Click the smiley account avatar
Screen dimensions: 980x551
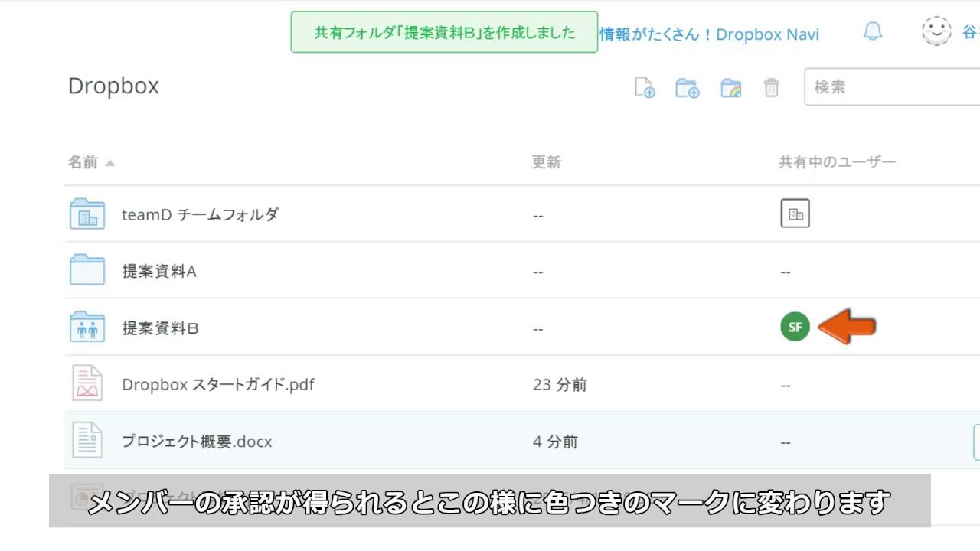(936, 31)
